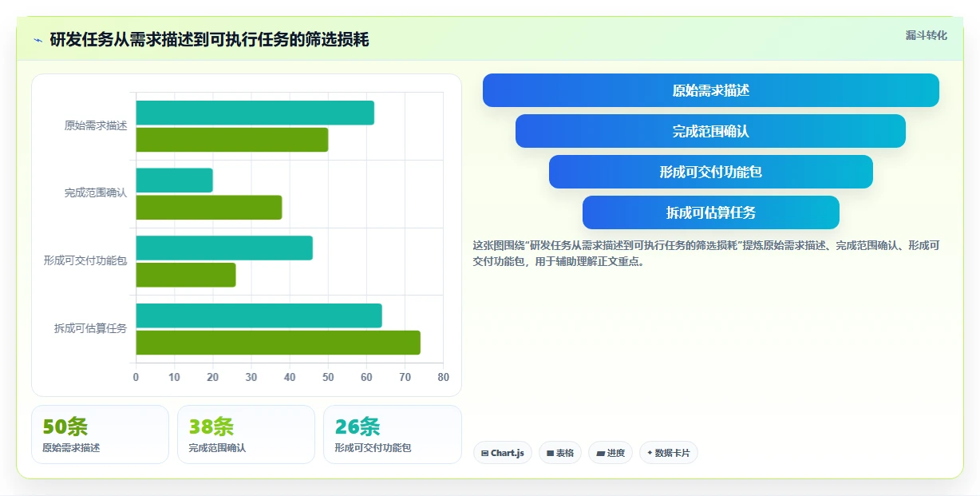The image size is (980, 496).
Task: Open the 38条 完成范围确认 data card
Action: click(246, 434)
